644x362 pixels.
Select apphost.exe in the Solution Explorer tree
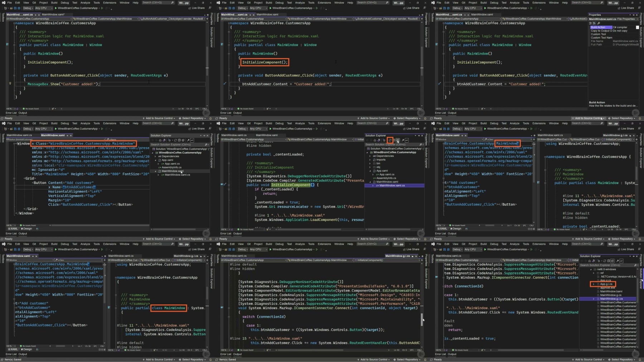coord(608,288)
